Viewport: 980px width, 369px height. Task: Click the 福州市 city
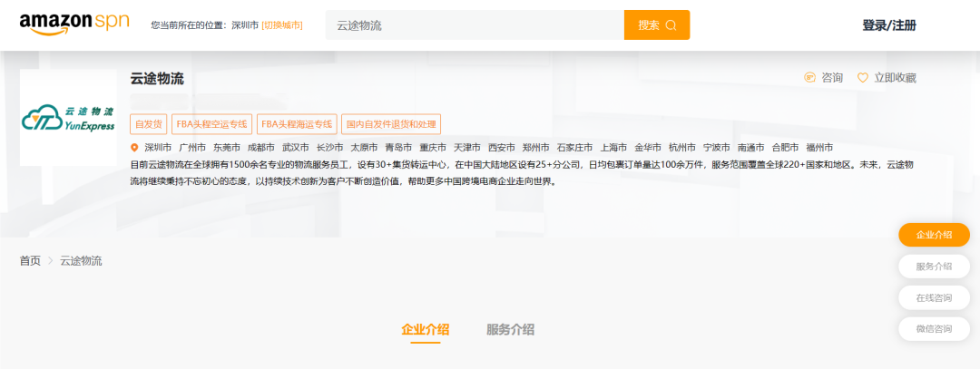[x=819, y=148]
